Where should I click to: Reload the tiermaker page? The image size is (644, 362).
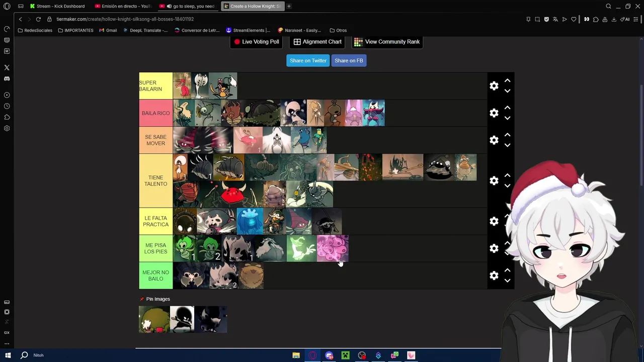(x=38, y=19)
